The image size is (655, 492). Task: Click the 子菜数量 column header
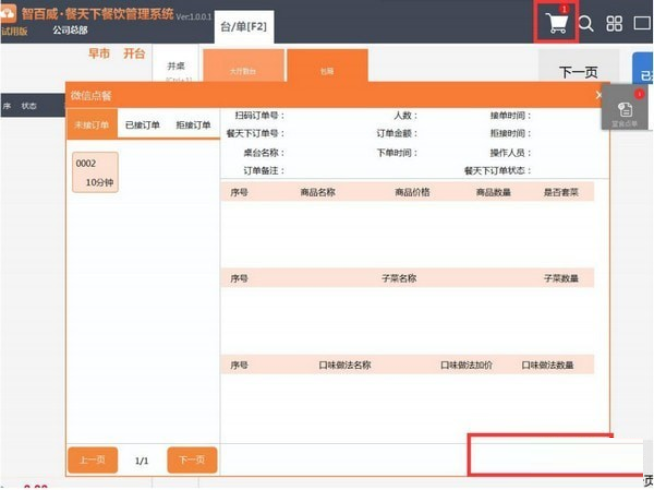[x=561, y=278]
